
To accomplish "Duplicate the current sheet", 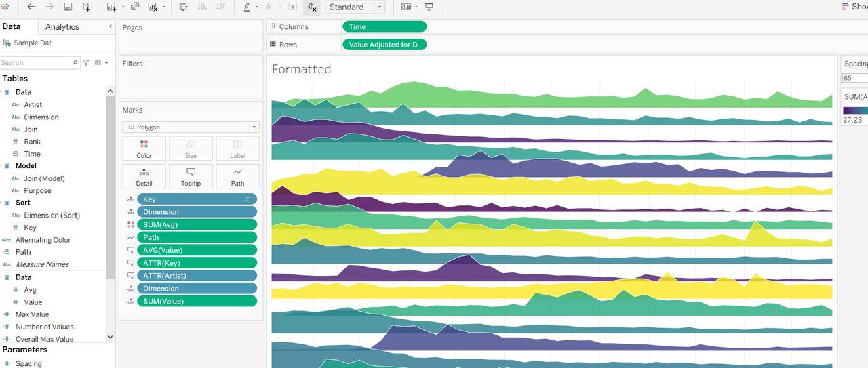I will [134, 7].
